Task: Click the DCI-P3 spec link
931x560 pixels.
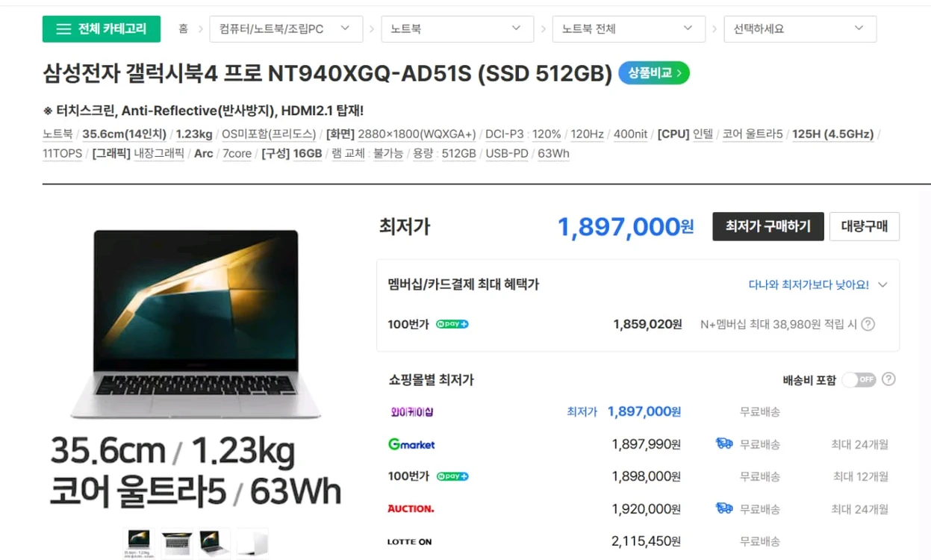Action: coord(505,134)
